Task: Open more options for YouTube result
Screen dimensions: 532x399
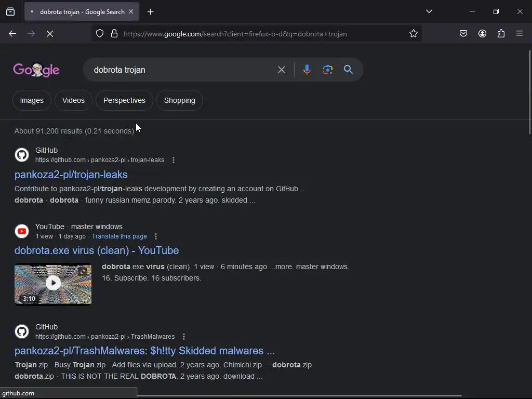Action: coord(156,236)
